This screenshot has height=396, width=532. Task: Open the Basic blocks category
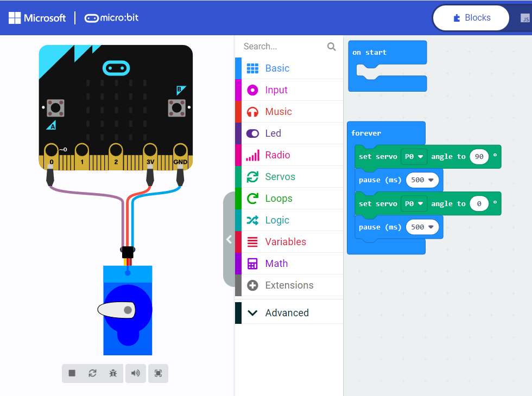click(289, 68)
